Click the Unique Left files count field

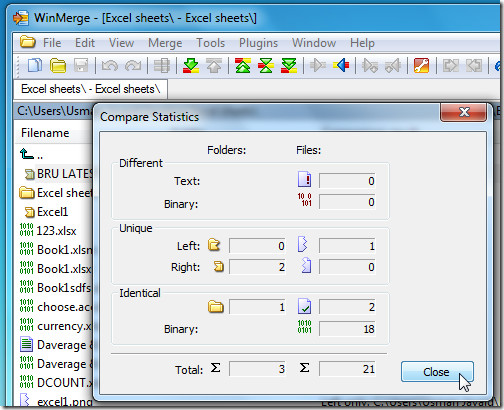pyautogui.click(x=347, y=246)
